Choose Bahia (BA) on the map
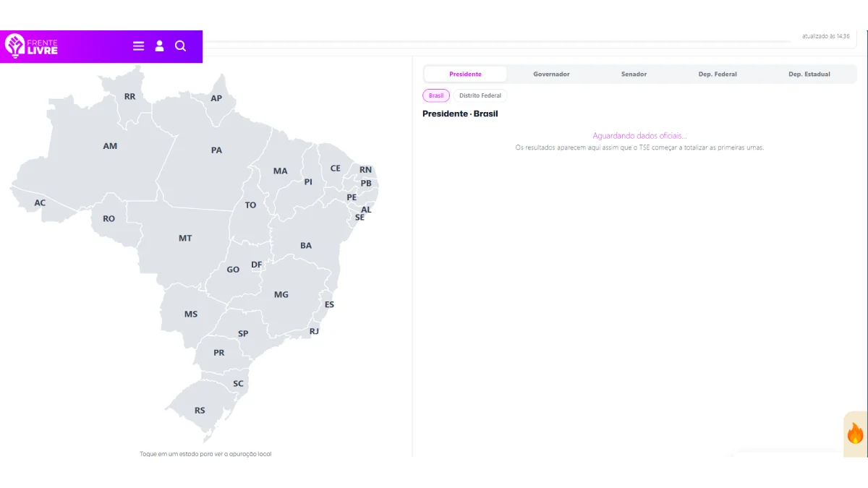868x488 pixels. 306,246
